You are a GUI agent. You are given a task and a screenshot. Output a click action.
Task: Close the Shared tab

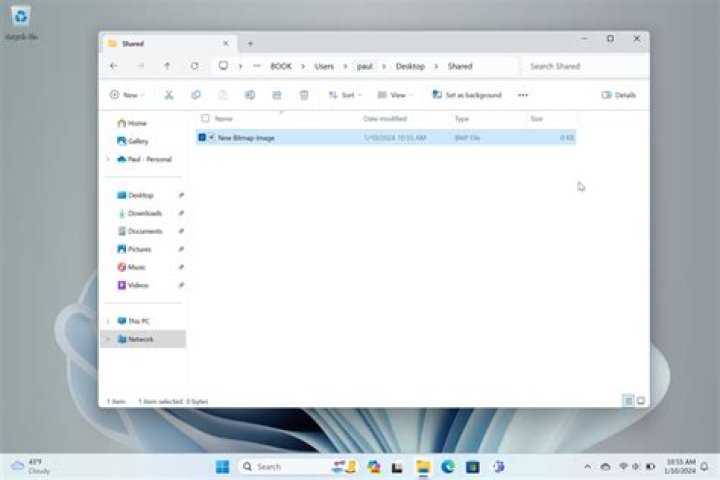226,44
